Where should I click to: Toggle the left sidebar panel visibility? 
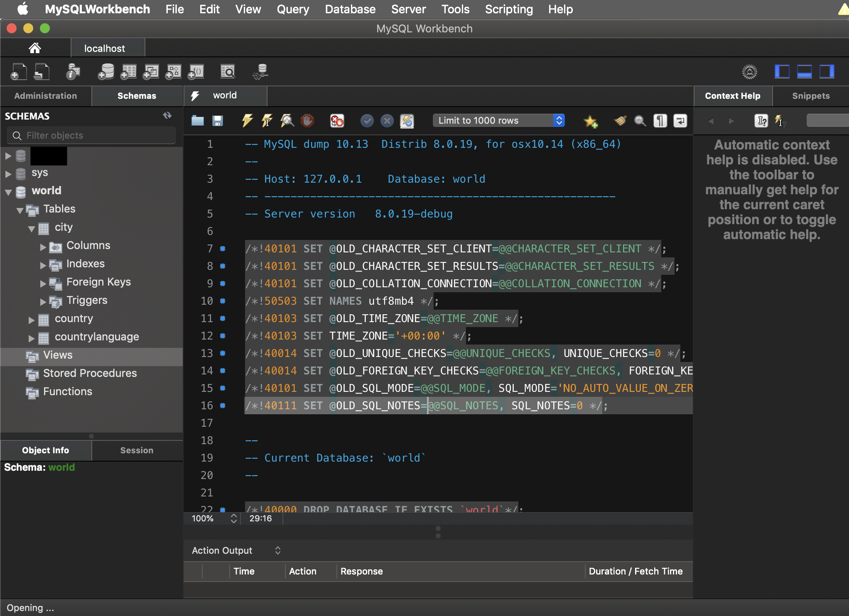point(782,72)
